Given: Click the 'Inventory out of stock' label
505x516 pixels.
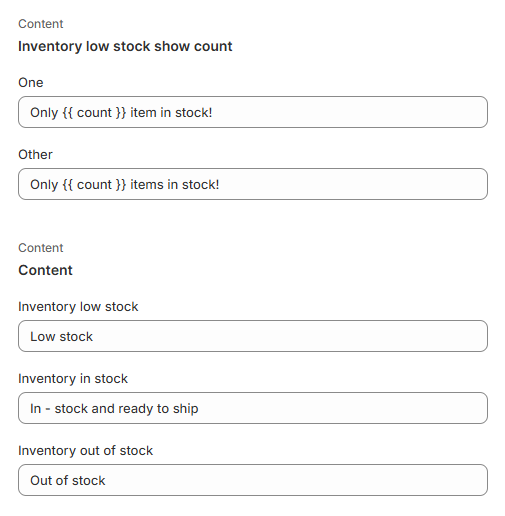Looking at the screenshot, I should tap(85, 450).
